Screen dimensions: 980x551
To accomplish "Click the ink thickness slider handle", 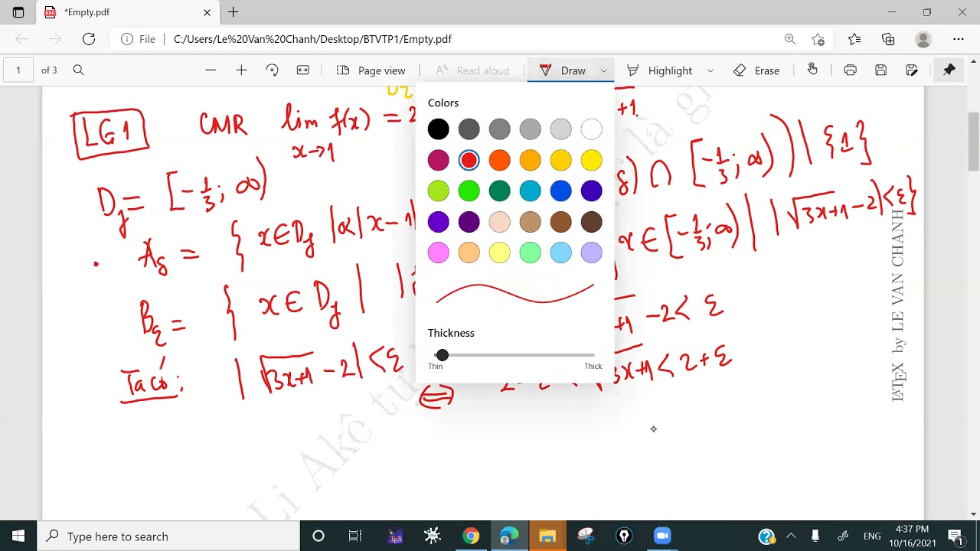I will coord(442,355).
